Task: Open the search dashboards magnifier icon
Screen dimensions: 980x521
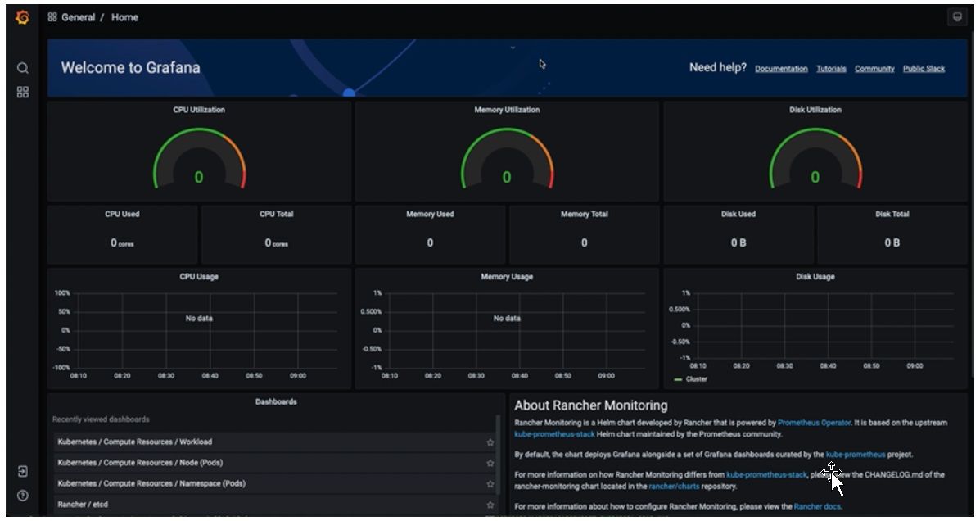Action: pyautogui.click(x=23, y=68)
